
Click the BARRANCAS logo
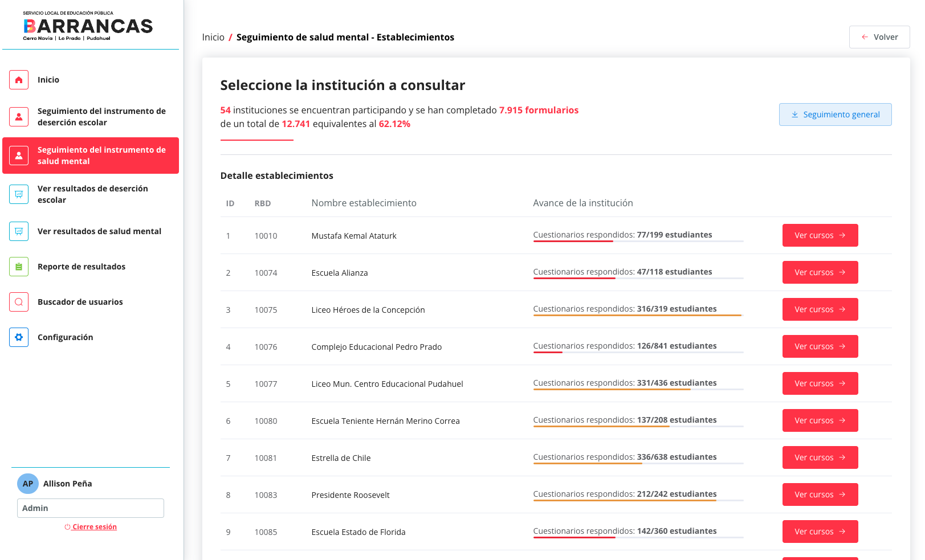(88, 26)
